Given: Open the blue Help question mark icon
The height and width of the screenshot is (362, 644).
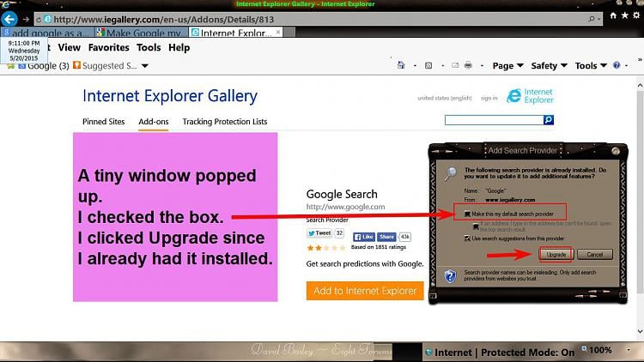Looking at the screenshot, I should click(617, 65).
